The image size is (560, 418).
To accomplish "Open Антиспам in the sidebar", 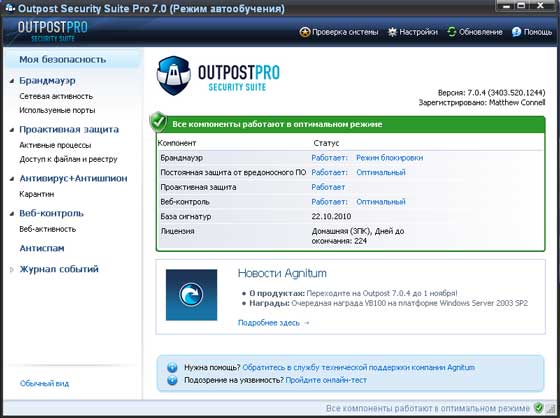I will (42, 248).
